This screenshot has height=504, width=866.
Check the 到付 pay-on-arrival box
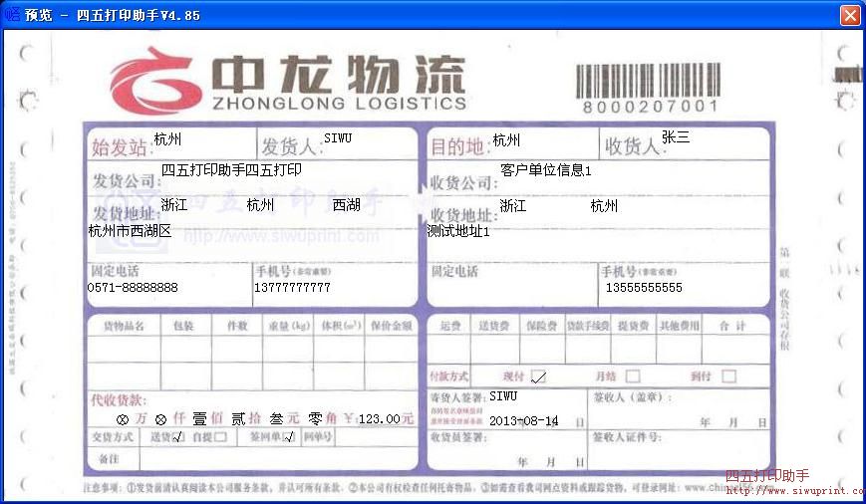click(x=728, y=377)
